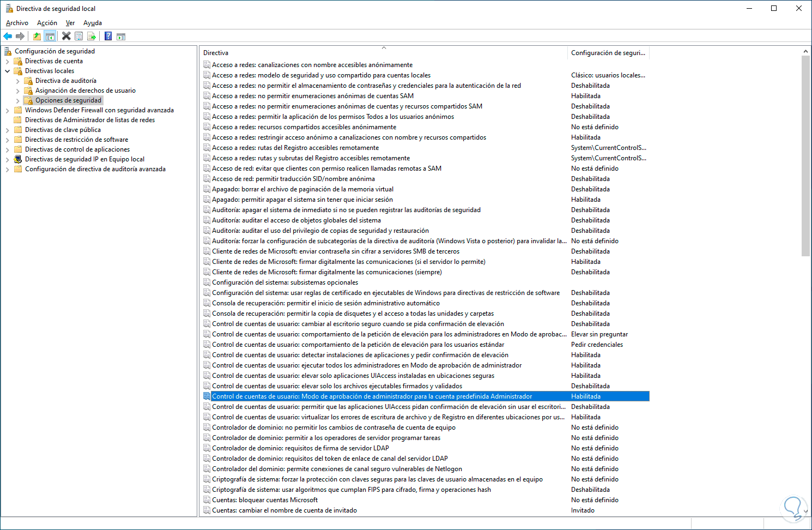Screen dimensions: 812x530
Task: Open the Ver menu
Action: point(70,23)
